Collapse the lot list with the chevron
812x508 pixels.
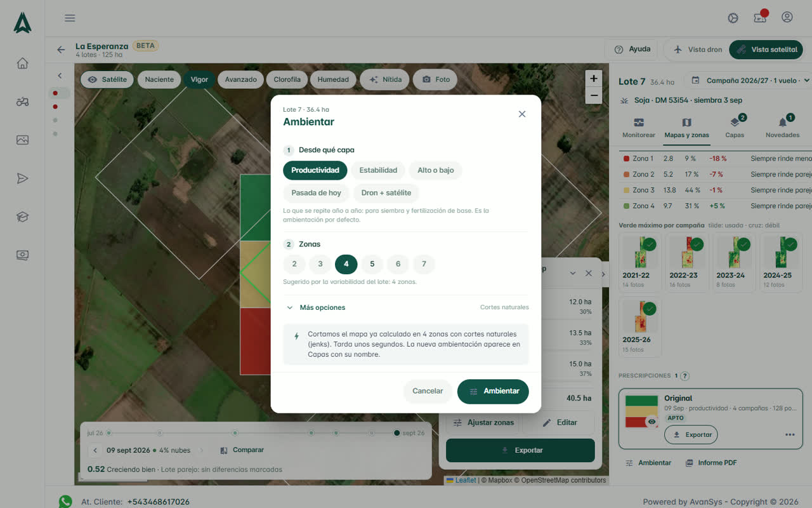(x=60, y=76)
